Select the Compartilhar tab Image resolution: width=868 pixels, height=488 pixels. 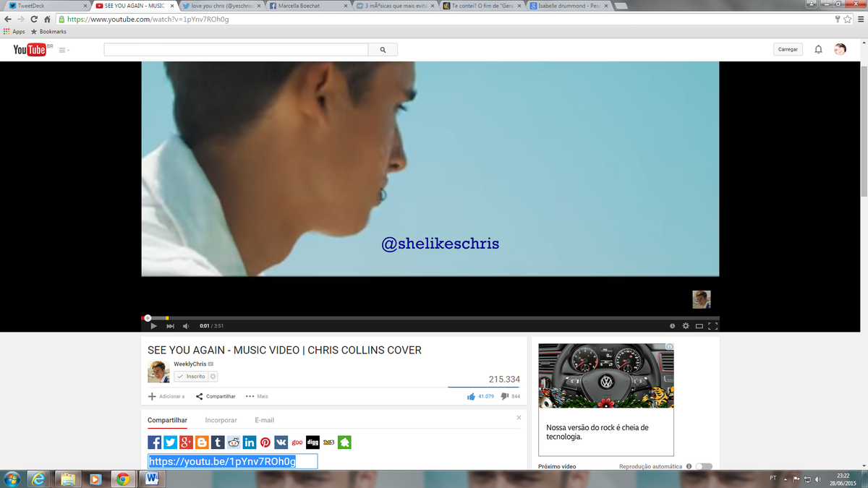click(167, 420)
